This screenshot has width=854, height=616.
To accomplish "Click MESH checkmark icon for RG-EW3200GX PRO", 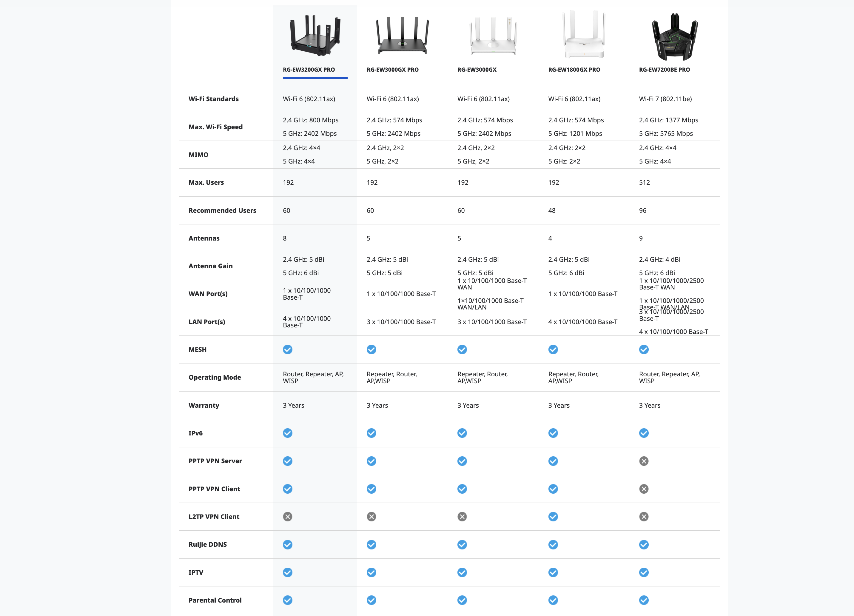I will click(287, 349).
